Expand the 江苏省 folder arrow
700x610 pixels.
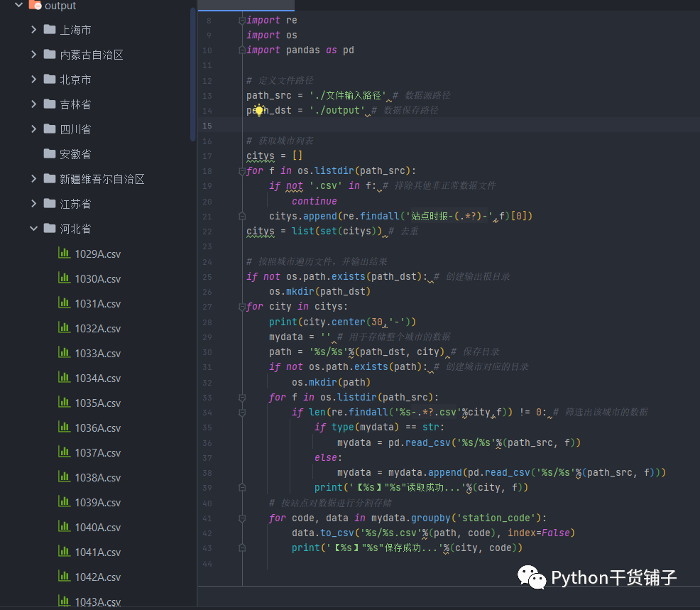pos(33,204)
